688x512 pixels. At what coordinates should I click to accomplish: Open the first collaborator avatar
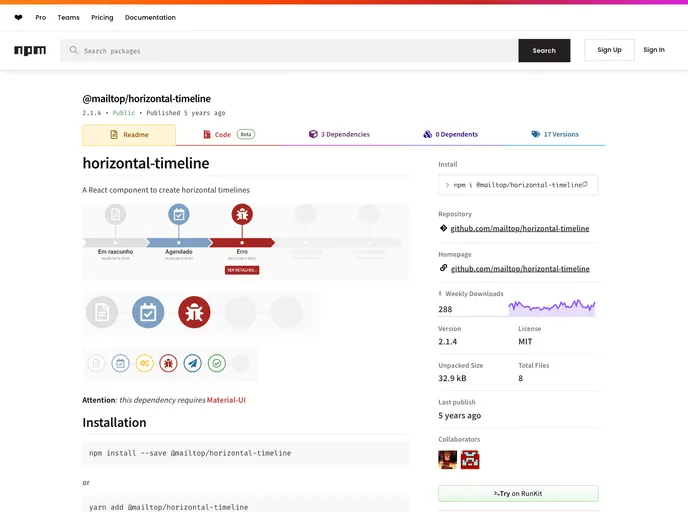(x=448, y=460)
